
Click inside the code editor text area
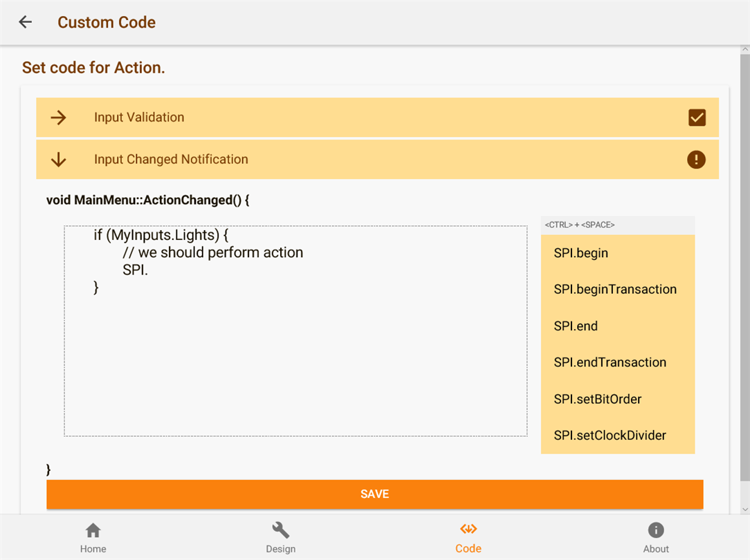pyautogui.click(x=295, y=360)
